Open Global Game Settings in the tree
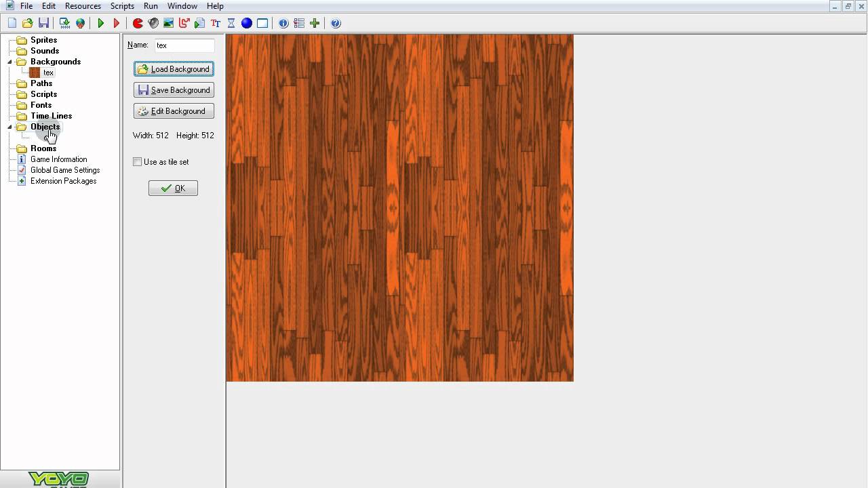868x488 pixels. [x=65, y=170]
